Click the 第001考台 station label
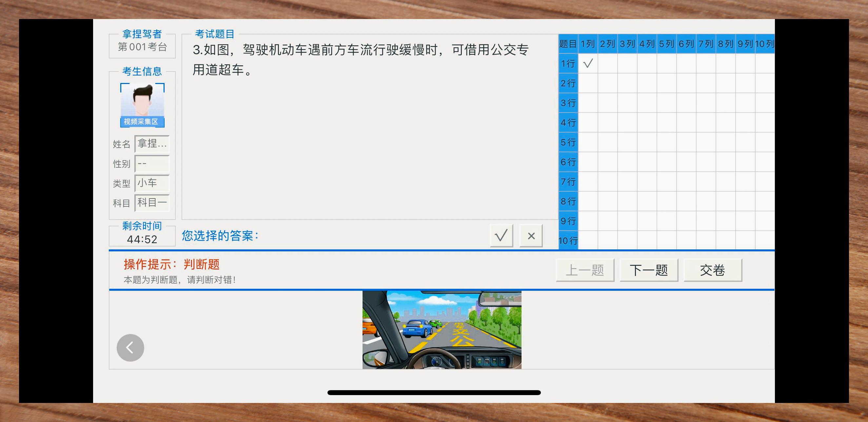868x422 pixels. pyautogui.click(x=142, y=47)
